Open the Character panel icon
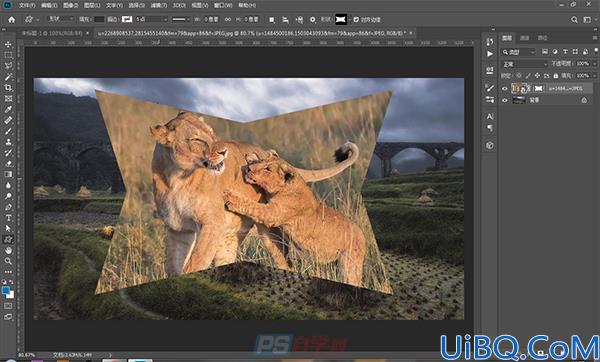This screenshot has width=600, height=362. tap(490, 116)
